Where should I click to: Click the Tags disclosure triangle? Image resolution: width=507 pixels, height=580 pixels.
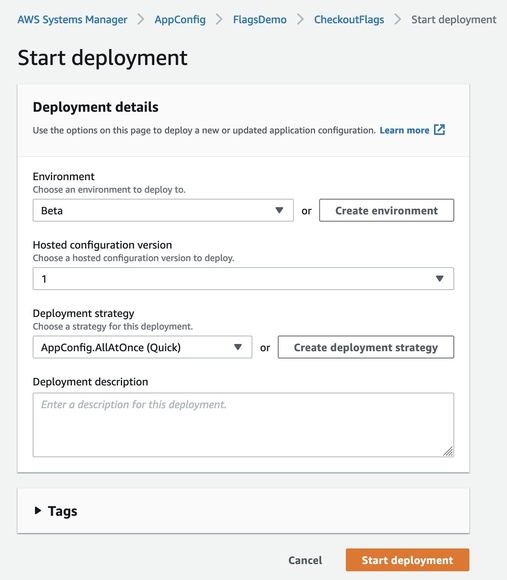[x=37, y=510]
